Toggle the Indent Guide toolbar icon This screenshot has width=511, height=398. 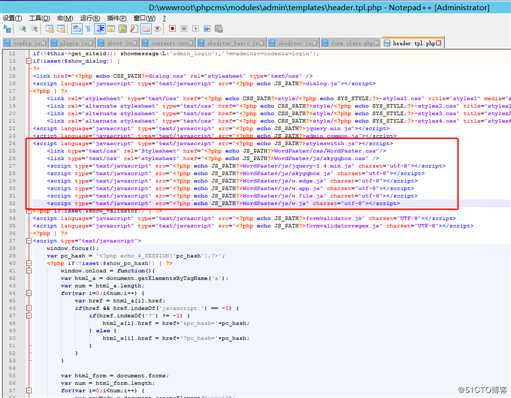click(x=100, y=29)
